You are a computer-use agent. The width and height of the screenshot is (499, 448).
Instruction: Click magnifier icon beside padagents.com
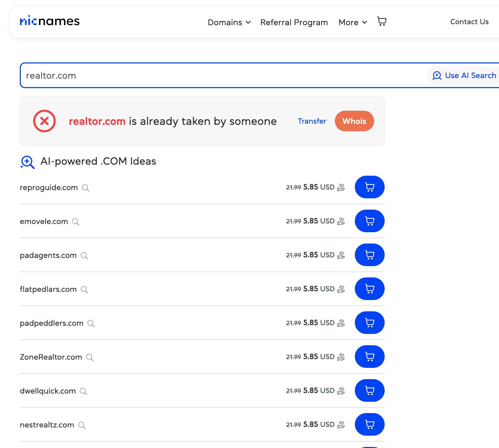[84, 256]
